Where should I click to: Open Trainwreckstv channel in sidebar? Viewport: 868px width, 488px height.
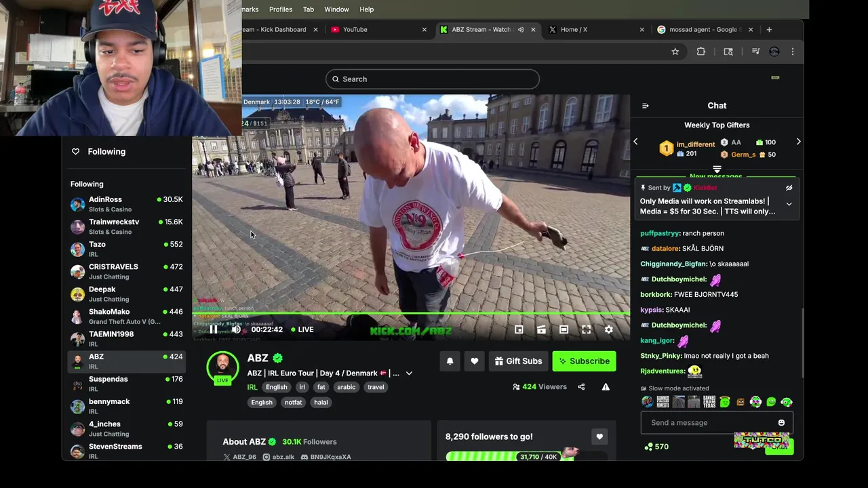point(127,226)
